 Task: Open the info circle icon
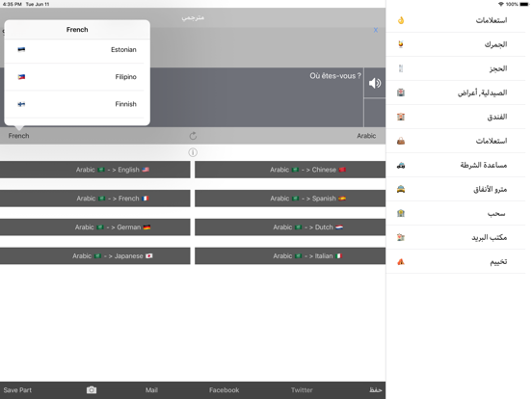pos(193,152)
